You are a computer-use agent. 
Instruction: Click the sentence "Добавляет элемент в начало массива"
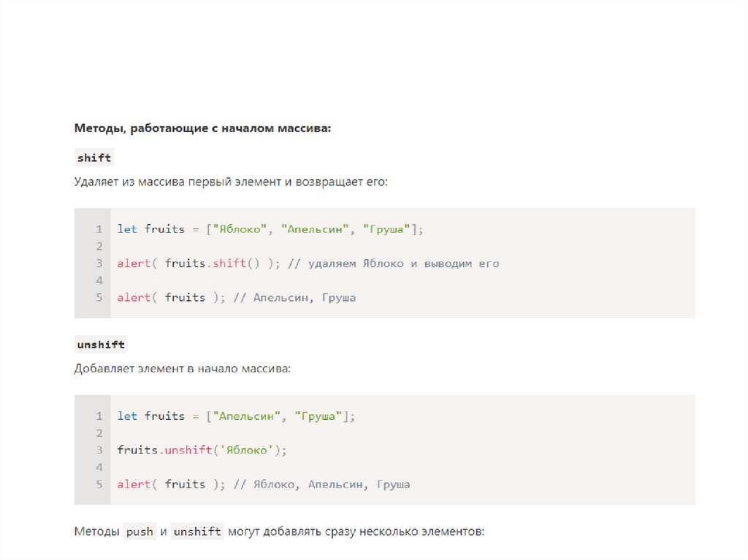click(182, 369)
